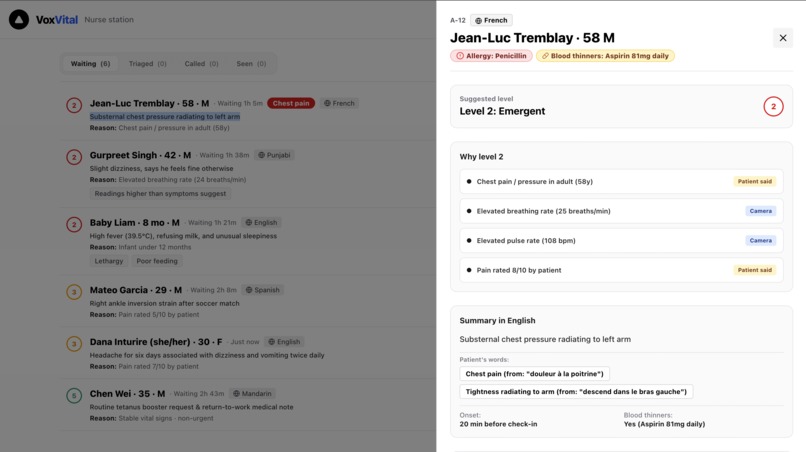
Task: Click the globe icon in Jean-Luc's French list tag
Action: pyautogui.click(x=327, y=103)
